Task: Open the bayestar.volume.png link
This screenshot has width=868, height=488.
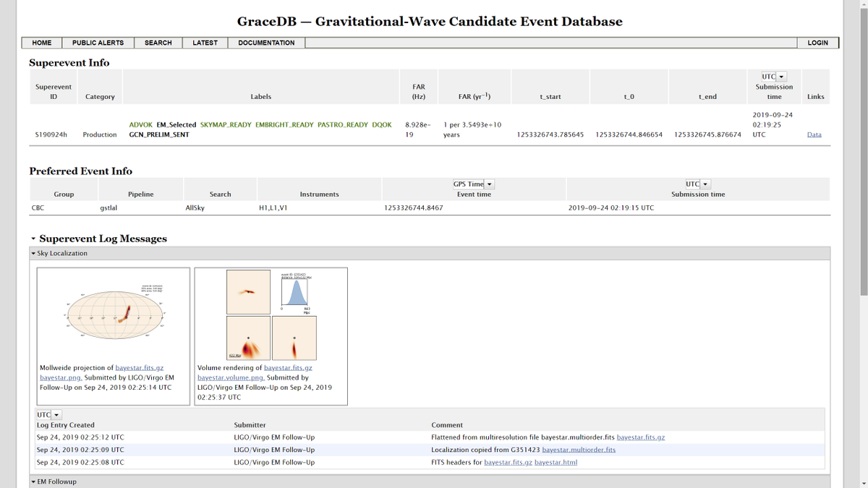Action: (231, 377)
